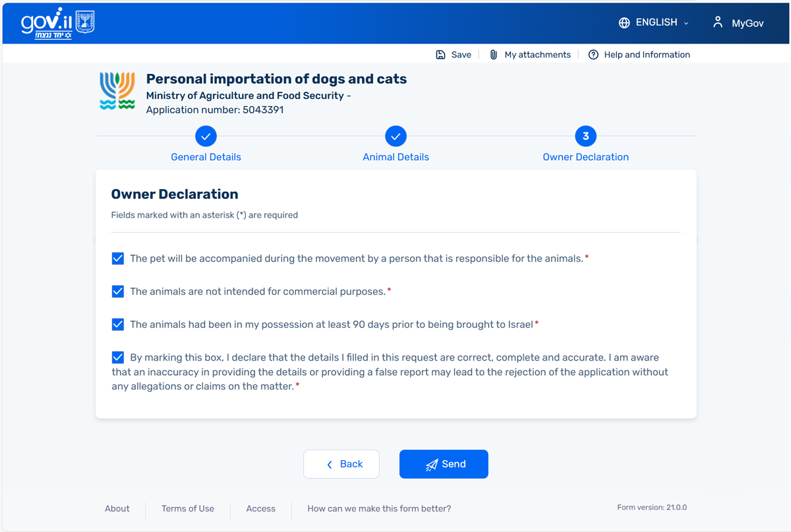Screen dimensions: 791x532
Task: Uncheck the 90 days possession checkbox
Action: [x=118, y=324]
